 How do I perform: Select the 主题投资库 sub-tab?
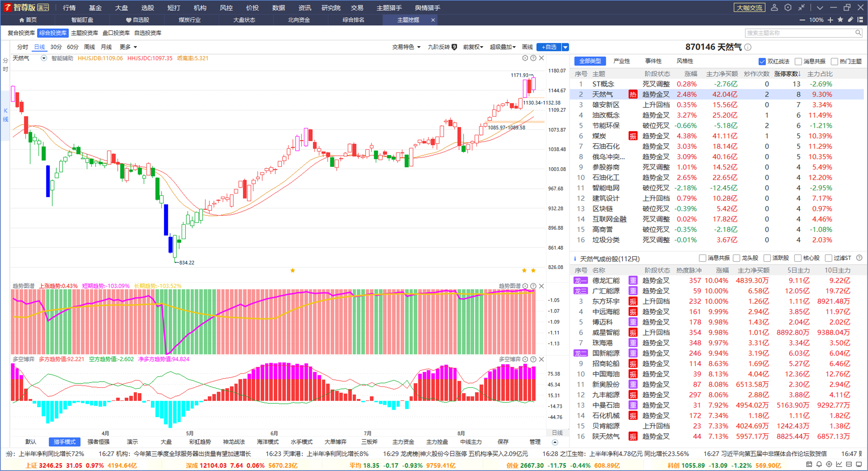click(x=84, y=33)
